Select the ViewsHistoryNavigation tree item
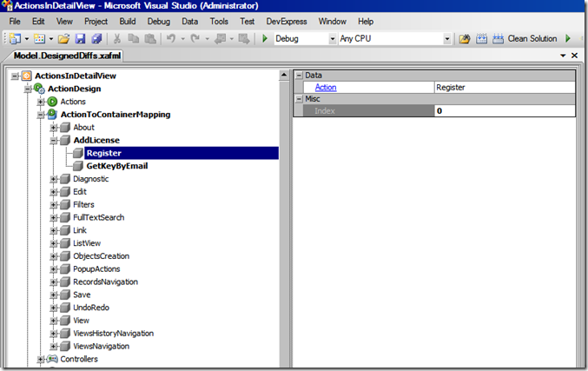Viewport: 588px width, 371px height. pyautogui.click(x=113, y=334)
